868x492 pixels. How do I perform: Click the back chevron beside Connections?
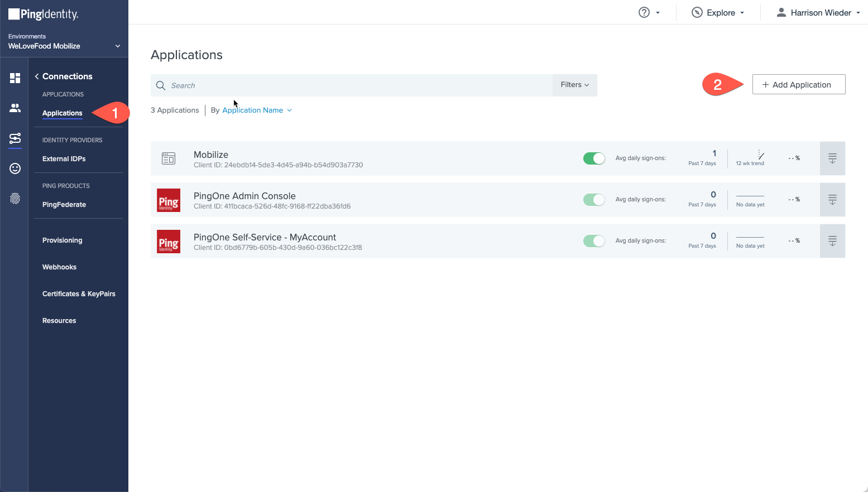coord(37,76)
